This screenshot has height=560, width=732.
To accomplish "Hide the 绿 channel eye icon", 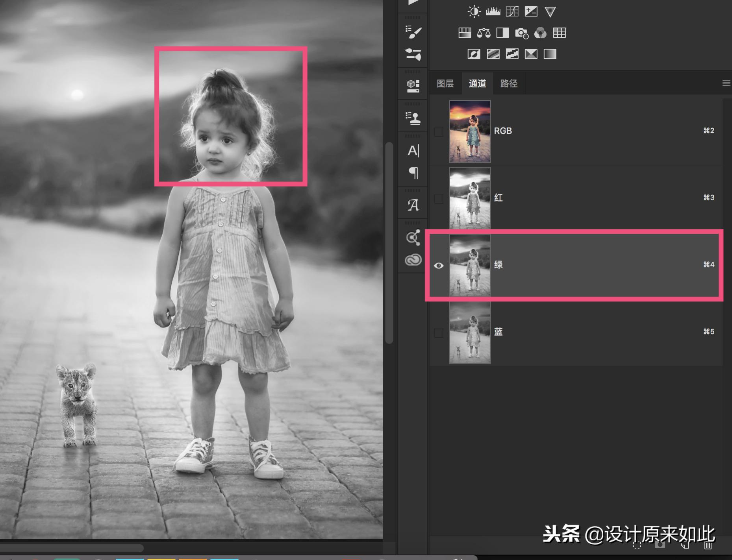I will (439, 266).
